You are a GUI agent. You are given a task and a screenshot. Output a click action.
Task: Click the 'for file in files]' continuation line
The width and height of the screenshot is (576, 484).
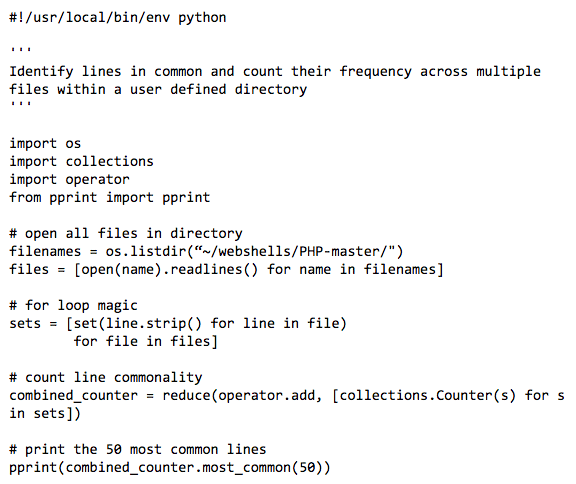145,342
